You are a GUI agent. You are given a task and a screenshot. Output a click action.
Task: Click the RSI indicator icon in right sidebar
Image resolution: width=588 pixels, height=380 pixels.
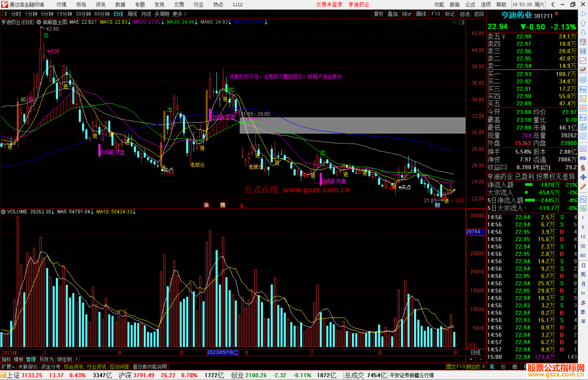tap(583, 158)
